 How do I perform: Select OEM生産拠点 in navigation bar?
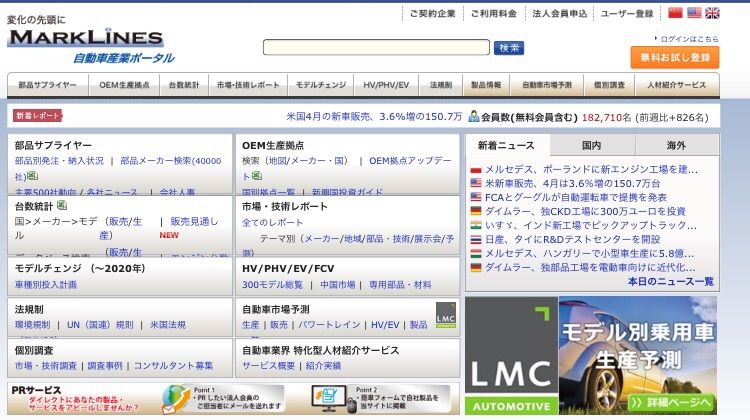(124, 85)
